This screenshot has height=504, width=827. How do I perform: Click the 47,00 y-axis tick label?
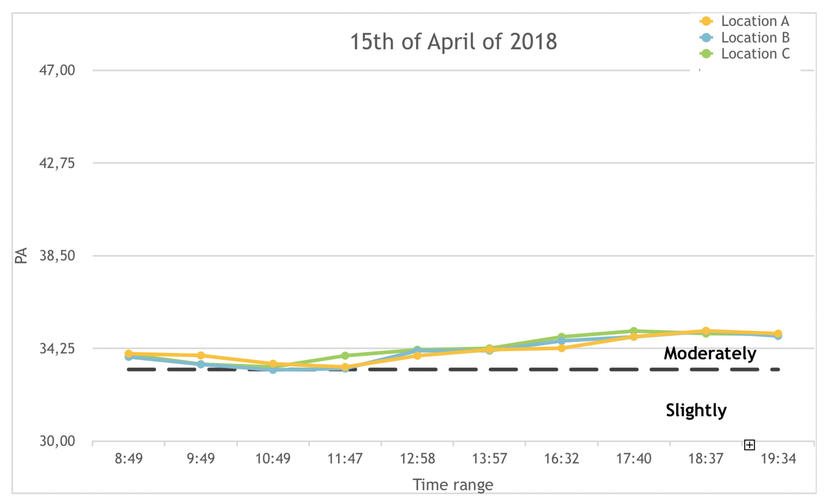click(57, 70)
